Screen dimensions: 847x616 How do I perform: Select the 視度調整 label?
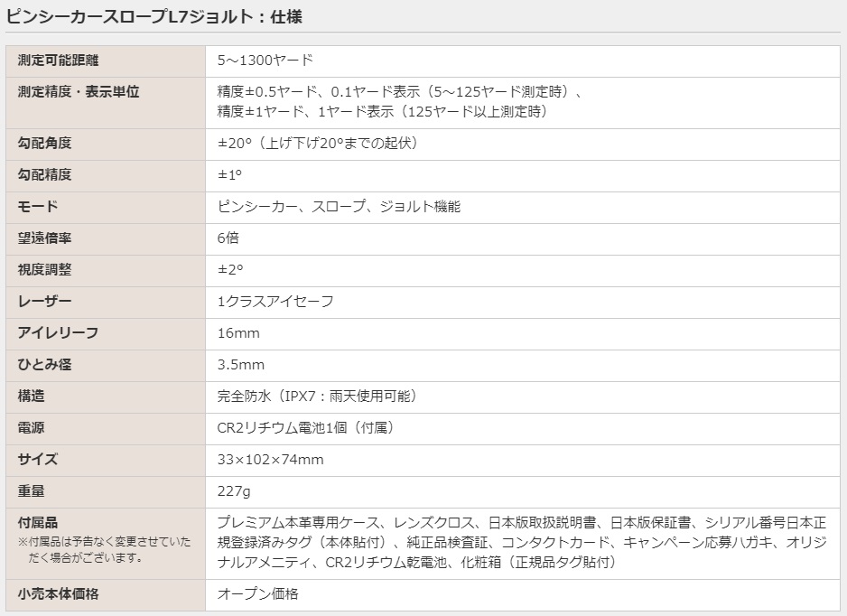coord(44,269)
